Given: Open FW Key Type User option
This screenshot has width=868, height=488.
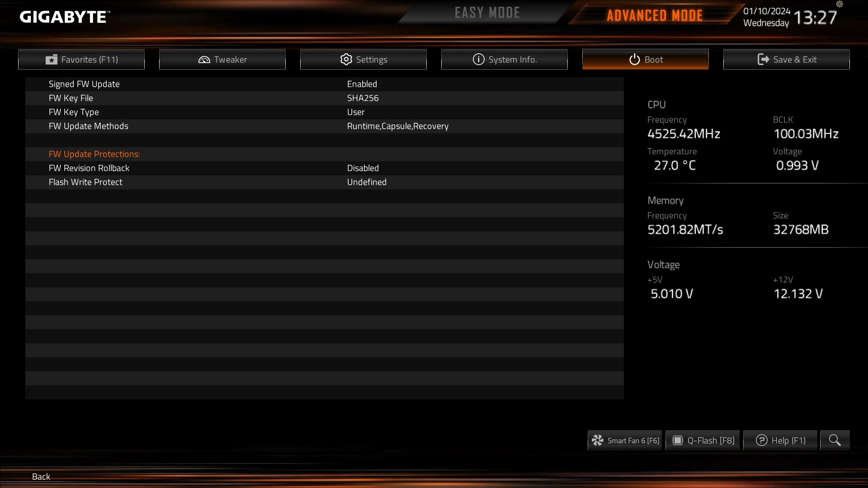Looking at the screenshot, I should point(356,112).
